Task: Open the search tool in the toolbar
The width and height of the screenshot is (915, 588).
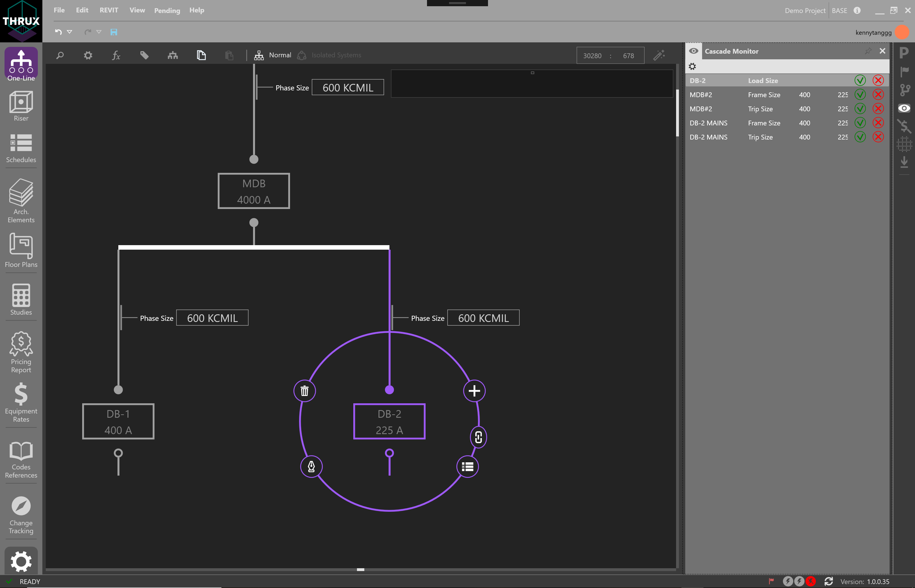Action: (60, 55)
